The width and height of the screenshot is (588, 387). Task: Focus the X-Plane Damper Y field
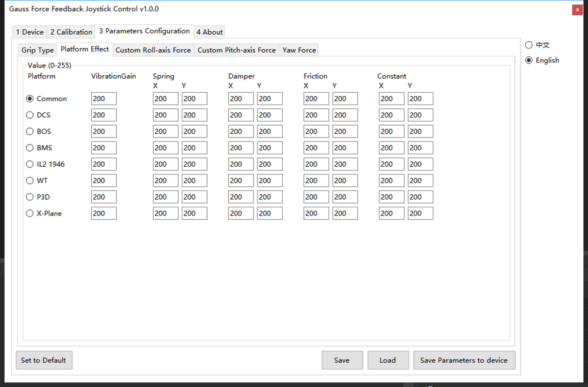tap(270, 213)
